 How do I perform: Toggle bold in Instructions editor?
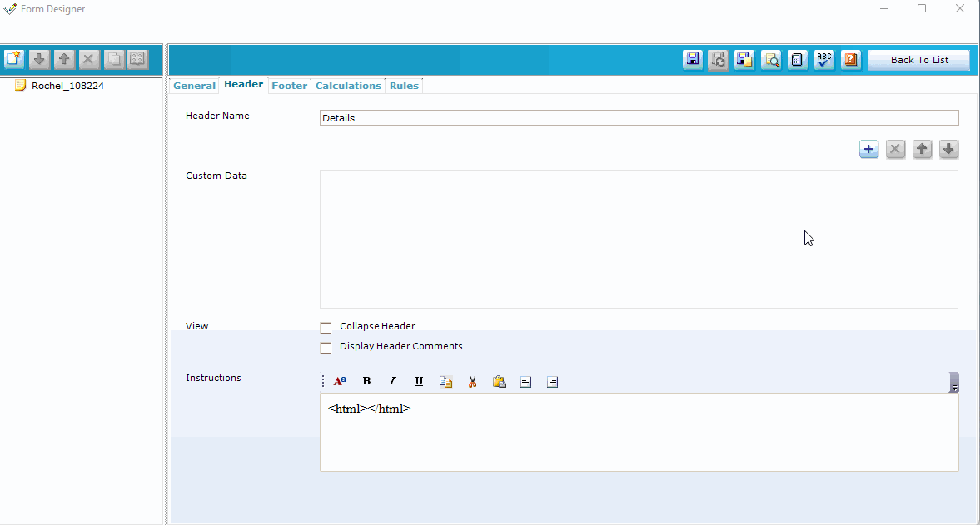click(366, 381)
